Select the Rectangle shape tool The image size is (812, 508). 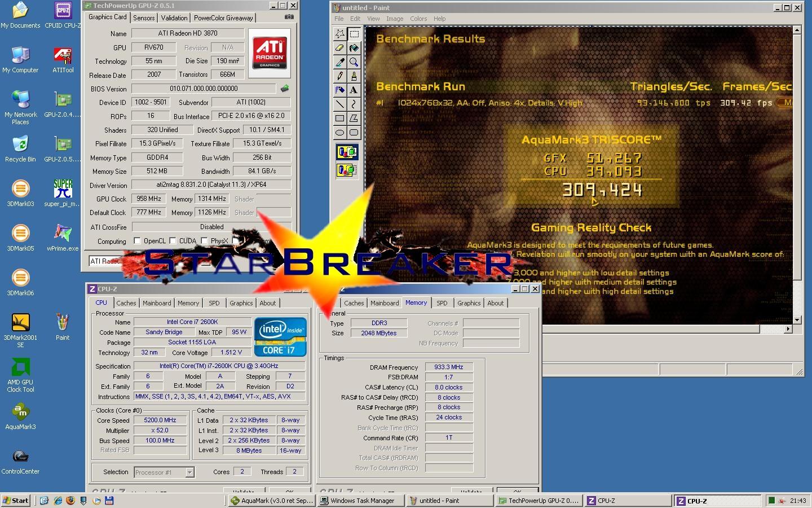(x=339, y=119)
